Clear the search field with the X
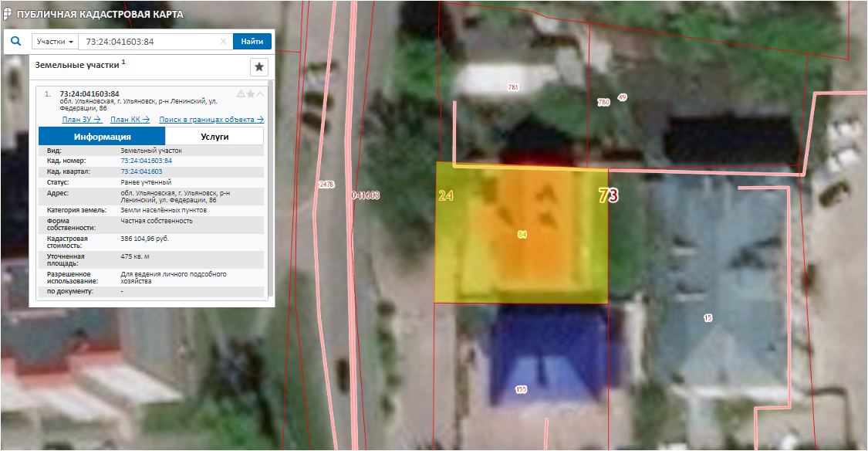Viewport: 868px width, 451px height. pyautogui.click(x=224, y=42)
